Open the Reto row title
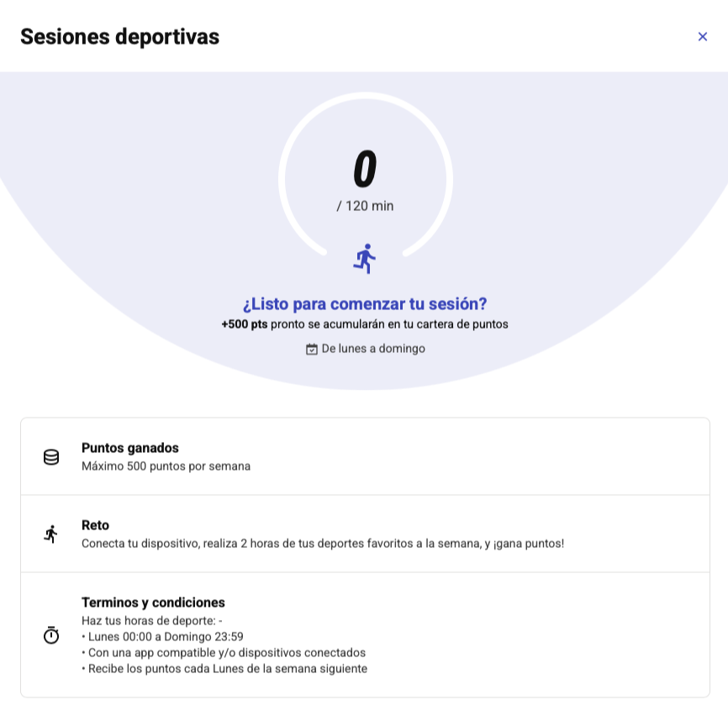 coord(95,525)
